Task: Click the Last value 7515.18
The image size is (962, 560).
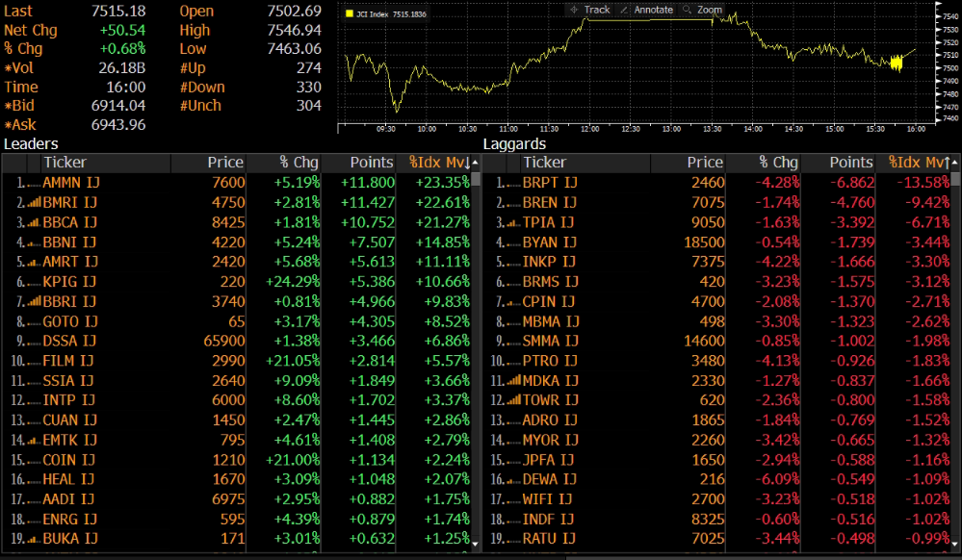Action: [118, 11]
